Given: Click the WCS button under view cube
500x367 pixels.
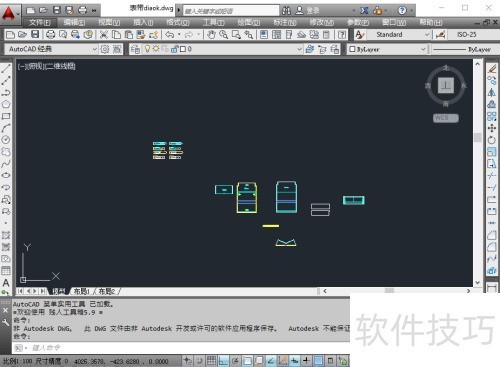Looking at the screenshot, I should 445,118.
